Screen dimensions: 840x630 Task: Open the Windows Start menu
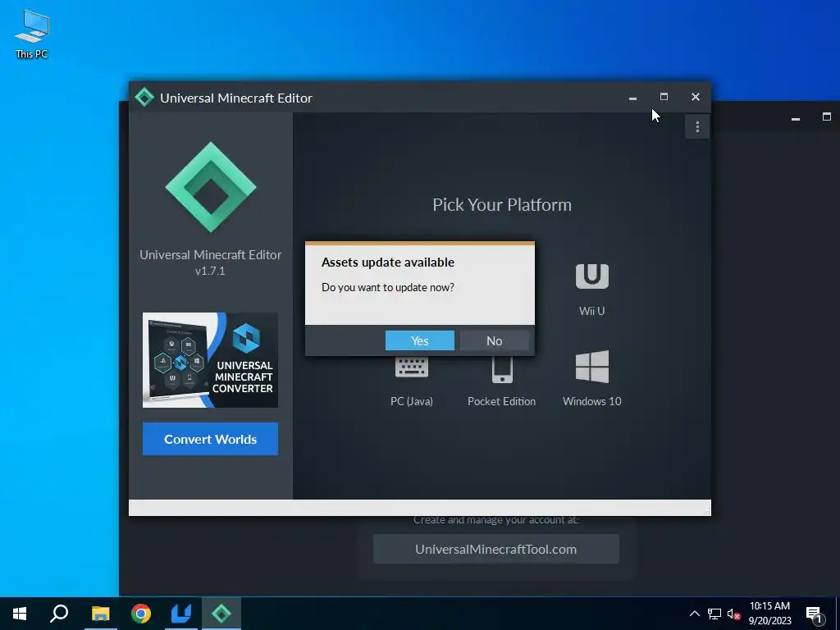[20, 614]
